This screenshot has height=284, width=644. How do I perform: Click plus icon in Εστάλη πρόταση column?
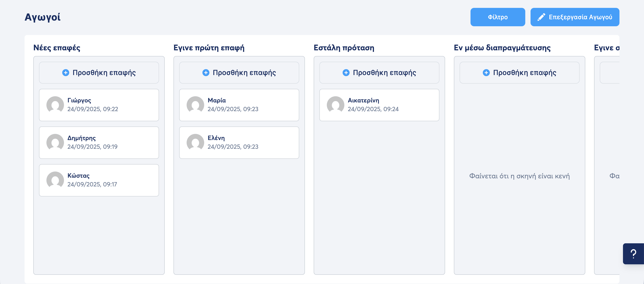click(346, 73)
